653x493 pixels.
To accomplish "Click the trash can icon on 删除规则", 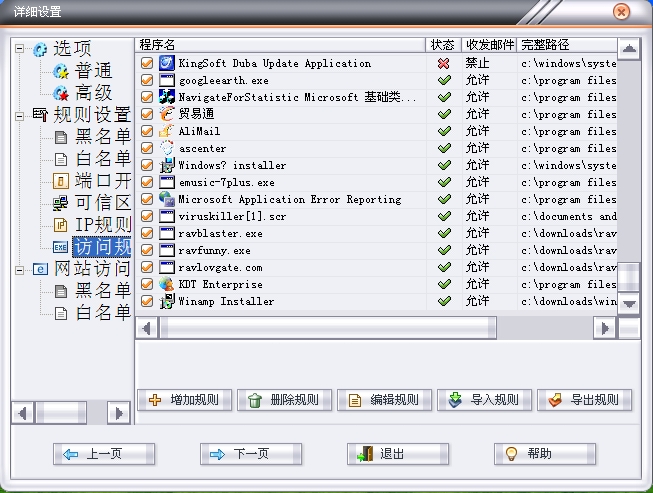I will pyautogui.click(x=254, y=401).
